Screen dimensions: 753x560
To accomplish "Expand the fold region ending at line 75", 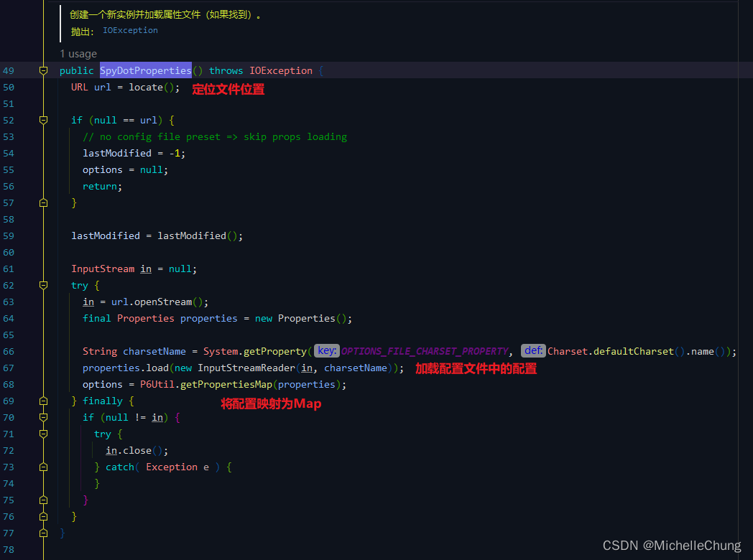I will (43, 499).
